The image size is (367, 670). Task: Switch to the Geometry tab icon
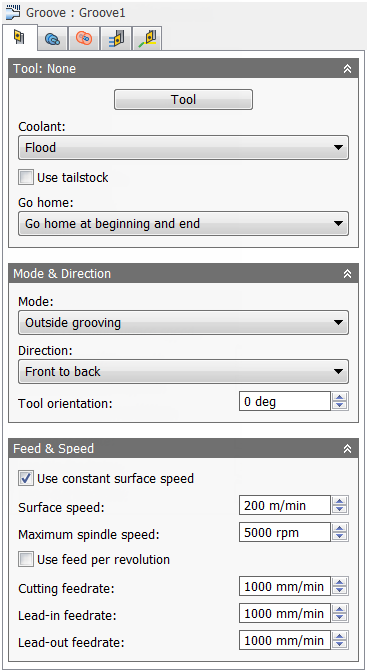coord(53,39)
